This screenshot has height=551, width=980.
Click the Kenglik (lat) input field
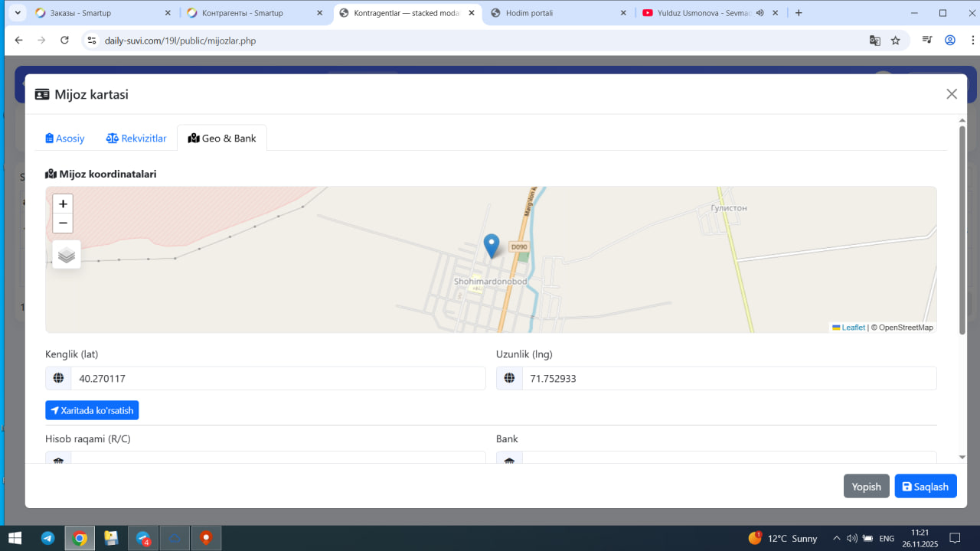[x=278, y=378]
